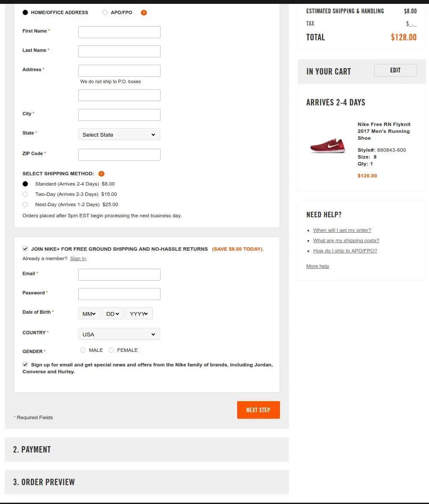Open the Country dropdown showing USA
Image resolution: width=429 pixels, height=504 pixels.
click(119, 334)
